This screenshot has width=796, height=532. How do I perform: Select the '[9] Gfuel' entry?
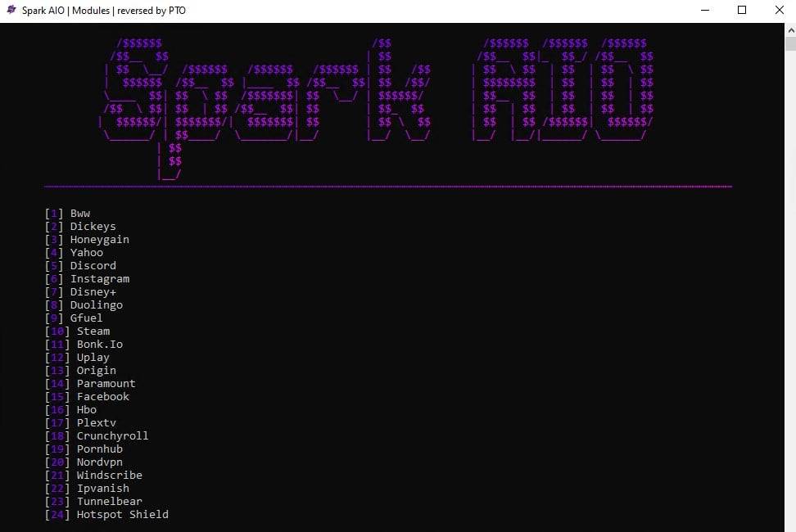tap(74, 318)
